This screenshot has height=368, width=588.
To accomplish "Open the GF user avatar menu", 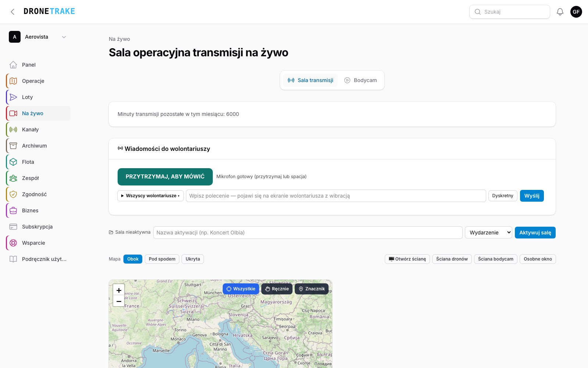I will point(576,12).
